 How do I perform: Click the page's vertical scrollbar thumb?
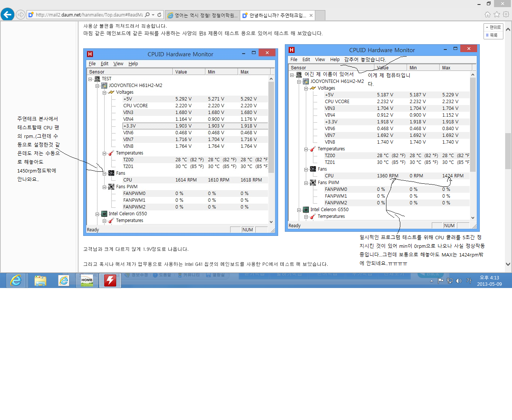tap(508, 151)
